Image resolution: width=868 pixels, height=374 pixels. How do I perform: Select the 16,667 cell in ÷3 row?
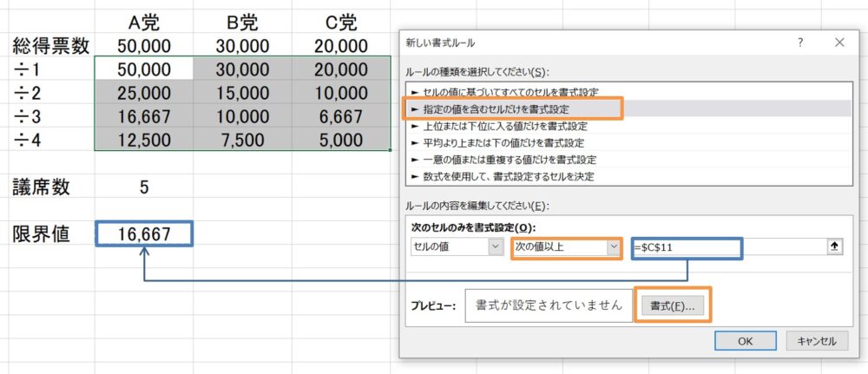pos(144,115)
